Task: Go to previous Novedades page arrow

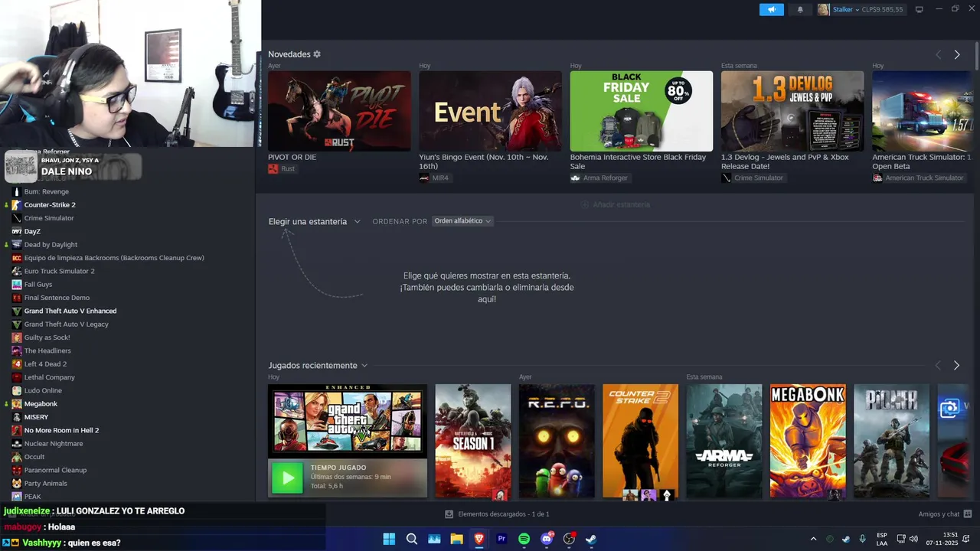Action: (x=939, y=54)
